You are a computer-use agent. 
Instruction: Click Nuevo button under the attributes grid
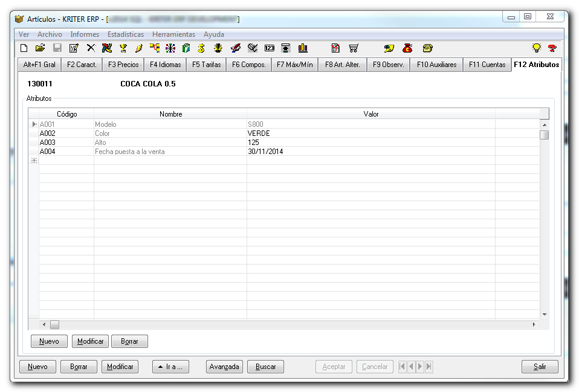click(x=49, y=341)
